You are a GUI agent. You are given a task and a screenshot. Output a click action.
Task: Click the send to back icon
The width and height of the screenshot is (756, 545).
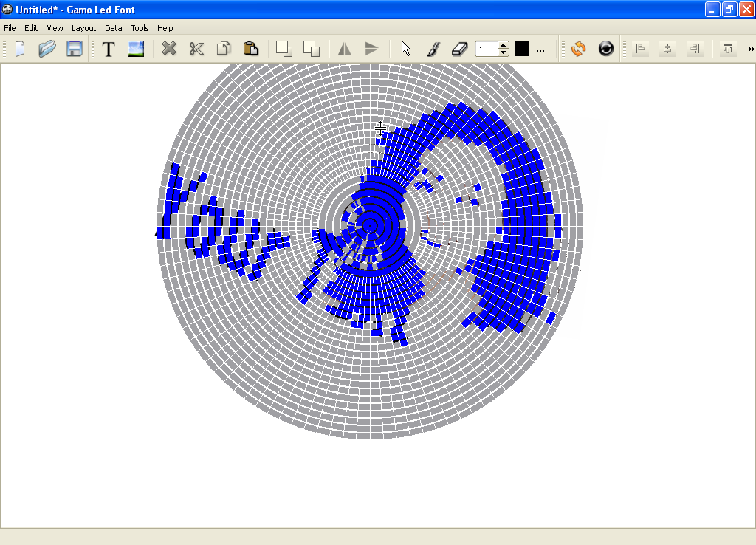(312, 49)
